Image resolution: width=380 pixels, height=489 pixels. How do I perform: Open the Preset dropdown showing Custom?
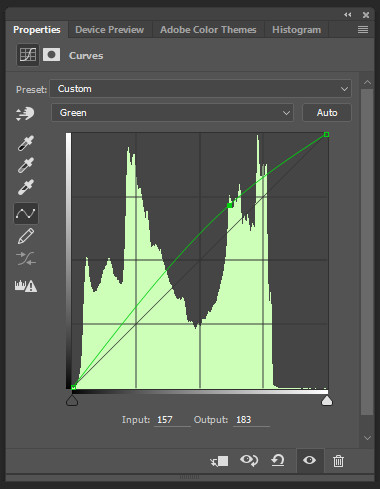click(x=200, y=89)
